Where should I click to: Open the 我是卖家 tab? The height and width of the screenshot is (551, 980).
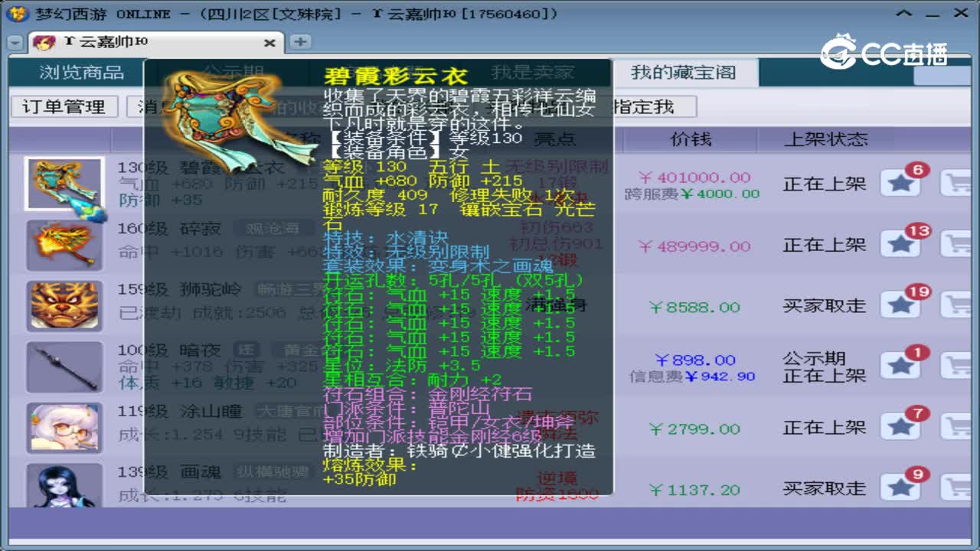pos(532,73)
